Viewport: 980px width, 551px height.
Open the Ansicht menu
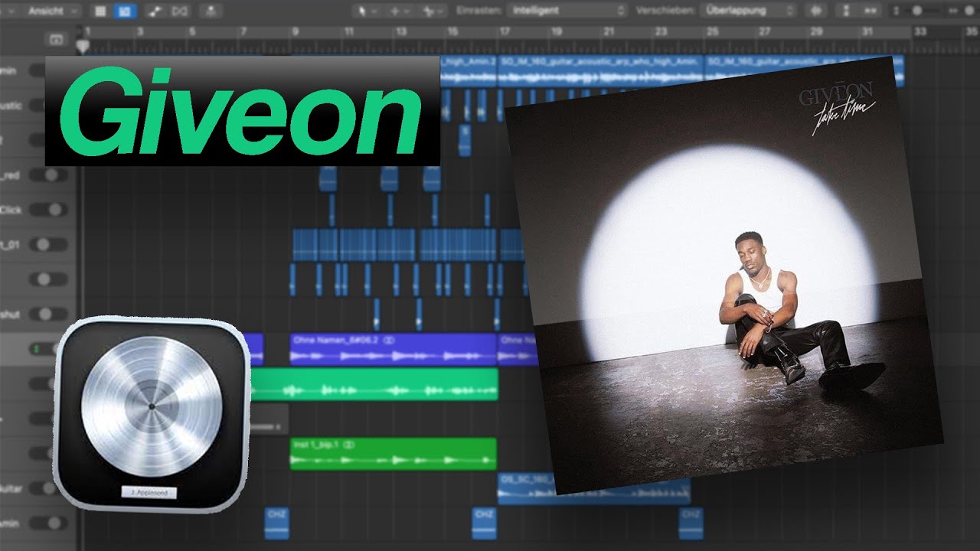tap(54, 11)
